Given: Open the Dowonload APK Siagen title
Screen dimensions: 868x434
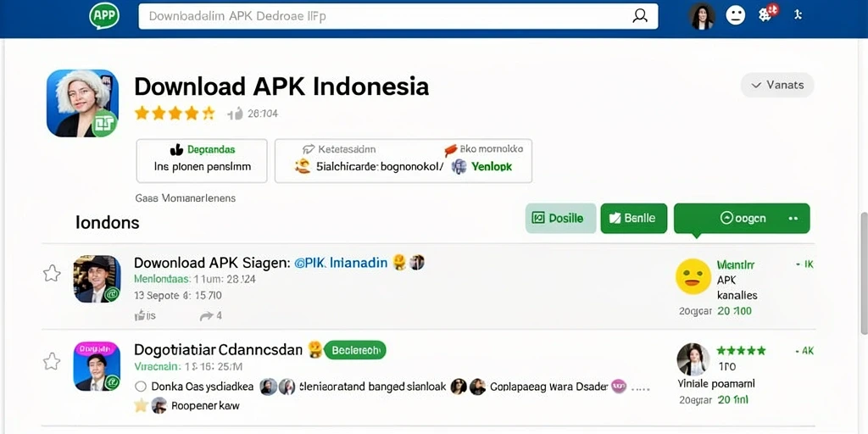Looking at the screenshot, I should [212, 263].
